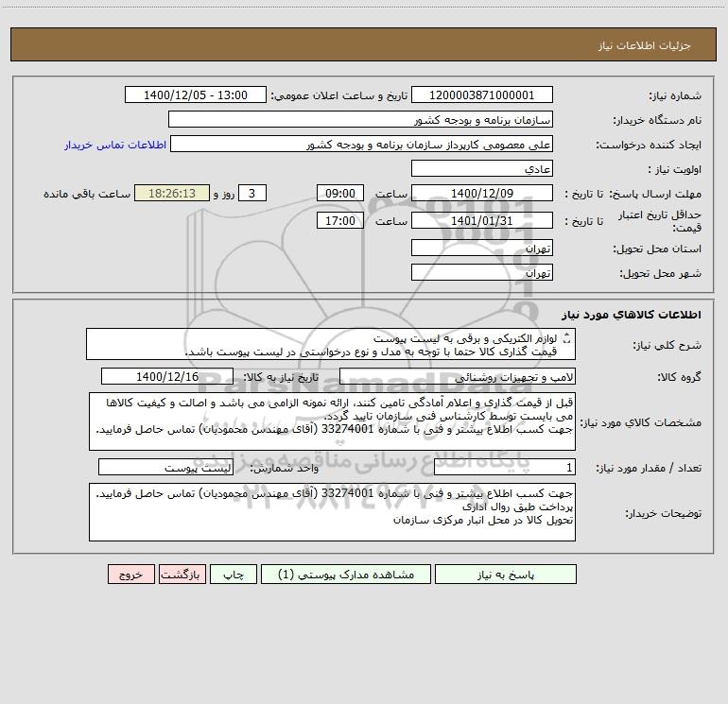Click the buyer notes text area

332,512
